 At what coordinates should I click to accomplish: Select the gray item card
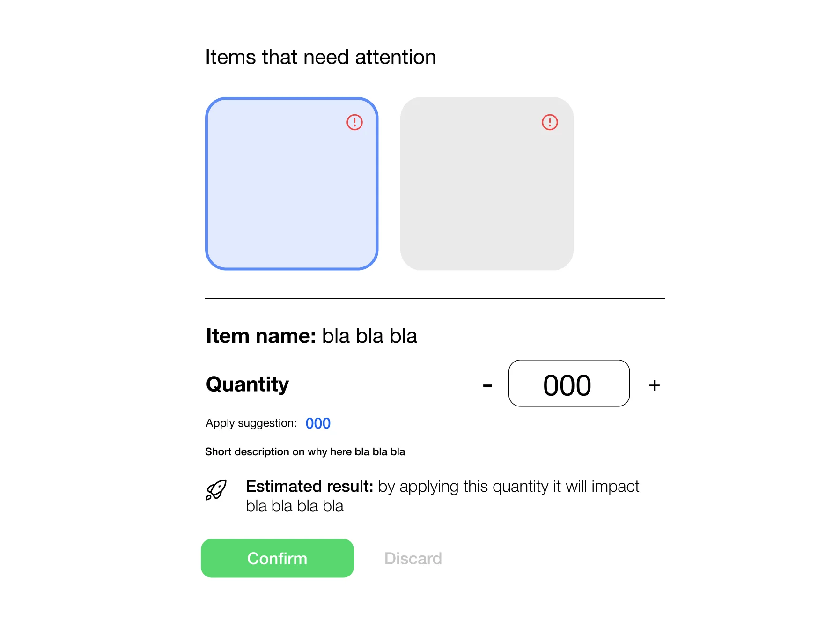(487, 184)
